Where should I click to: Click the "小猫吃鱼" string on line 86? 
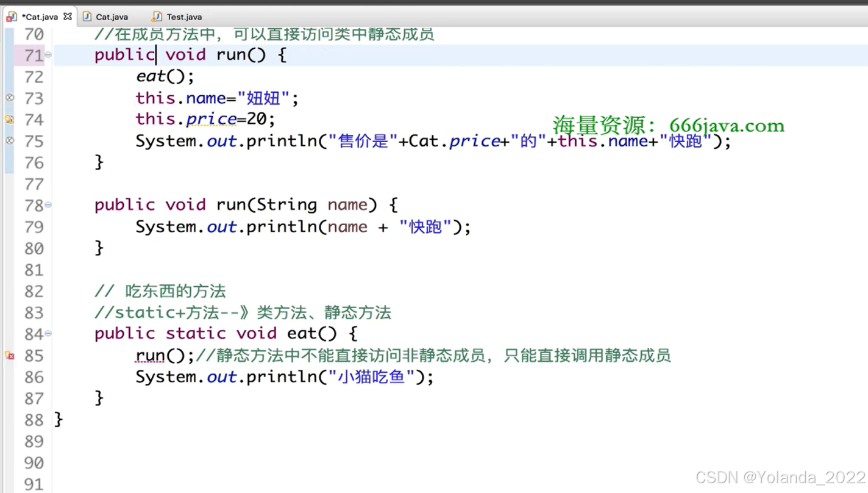372,376
